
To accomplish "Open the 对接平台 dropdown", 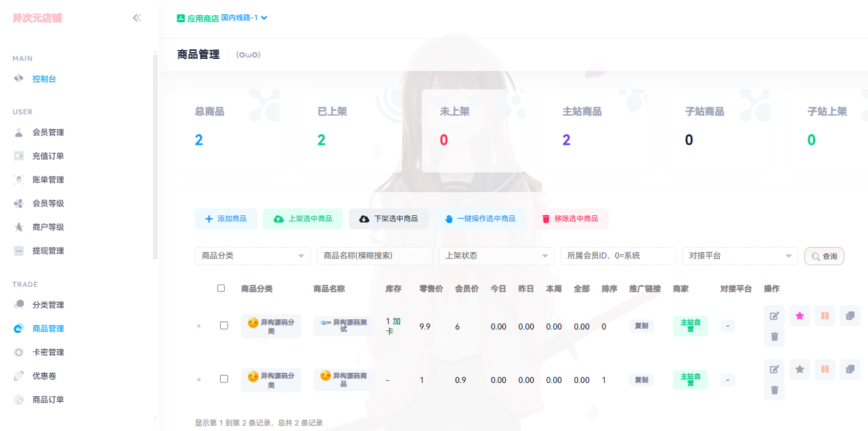I will pyautogui.click(x=740, y=256).
